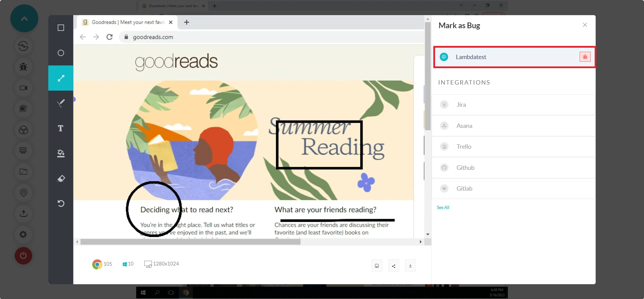
Task: Select the color fill tool
Action: click(61, 153)
